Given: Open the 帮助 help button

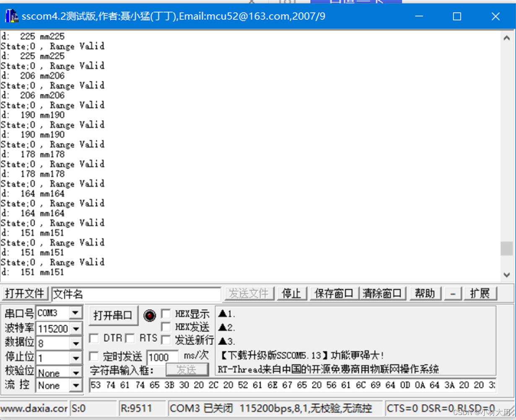Looking at the screenshot, I should (x=425, y=294).
